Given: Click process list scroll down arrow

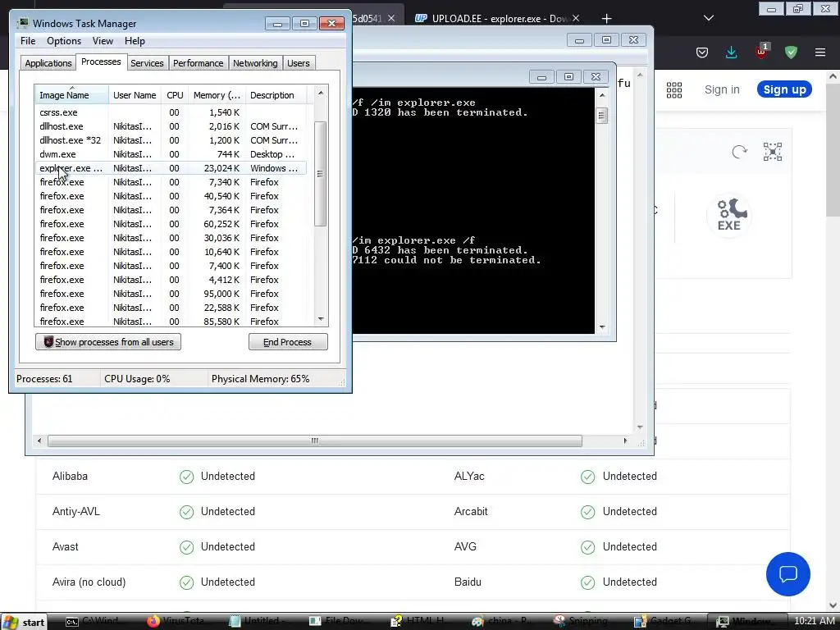Looking at the screenshot, I should [321, 319].
